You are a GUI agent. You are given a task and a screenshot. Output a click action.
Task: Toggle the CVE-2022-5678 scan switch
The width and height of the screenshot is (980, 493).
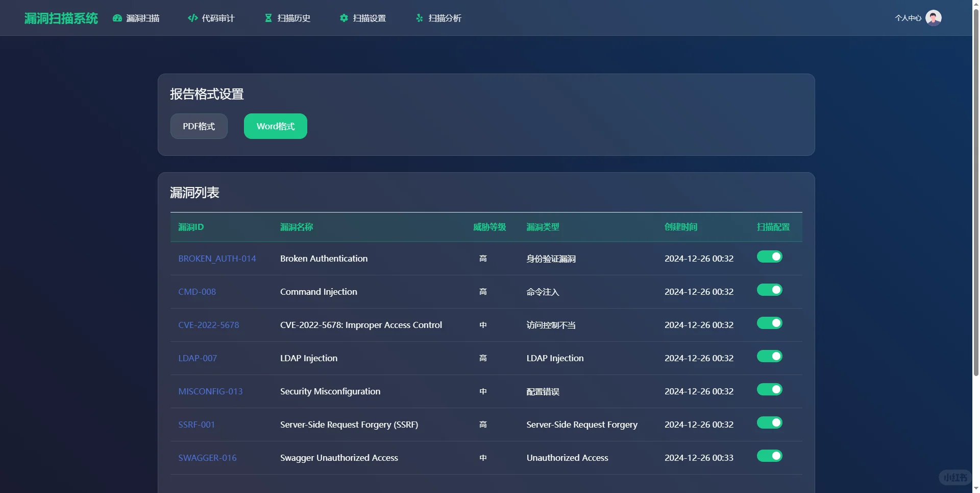[x=770, y=323]
